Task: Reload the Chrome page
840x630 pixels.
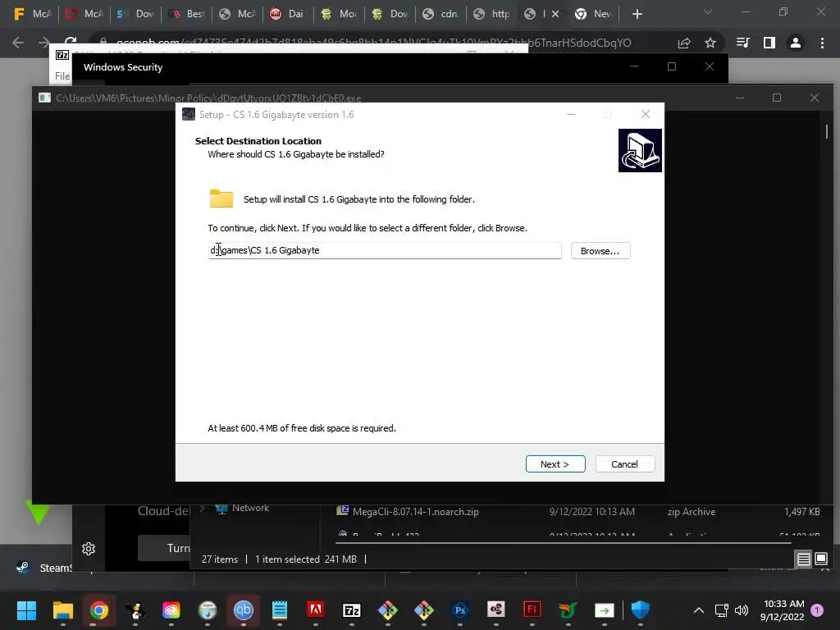Action: [x=71, y=42]
